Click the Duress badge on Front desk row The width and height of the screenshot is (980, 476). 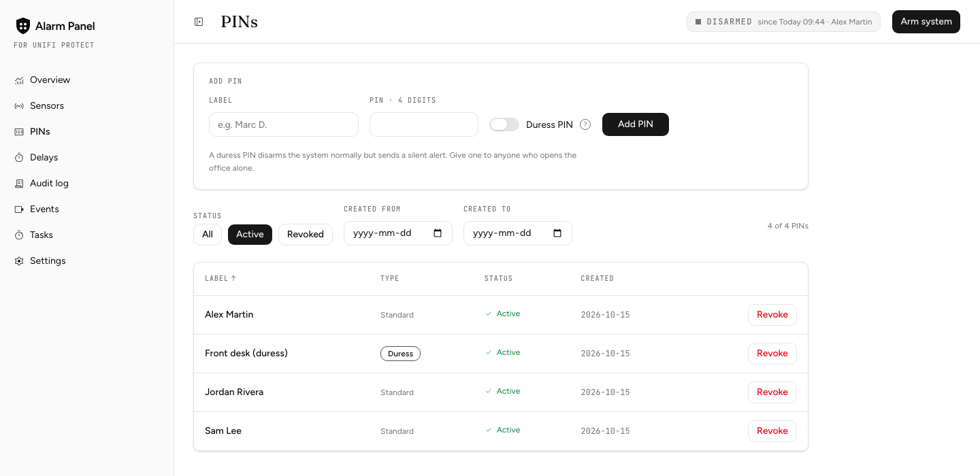(x=400, y=354)
